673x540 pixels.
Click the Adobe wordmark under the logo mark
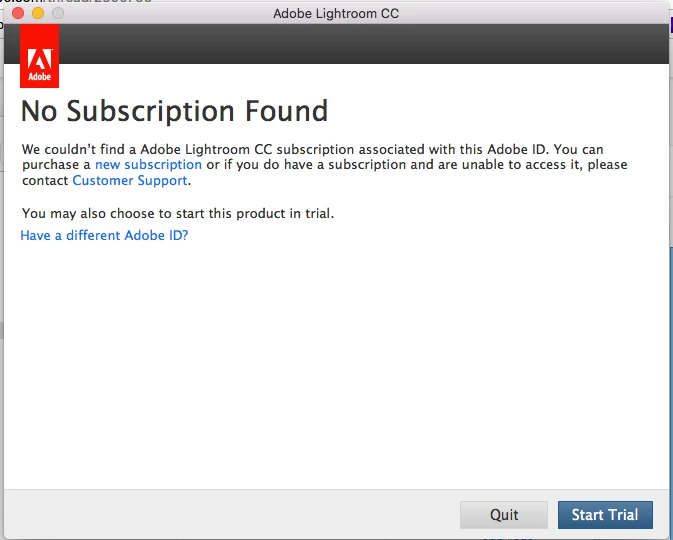tap(39, 77)
